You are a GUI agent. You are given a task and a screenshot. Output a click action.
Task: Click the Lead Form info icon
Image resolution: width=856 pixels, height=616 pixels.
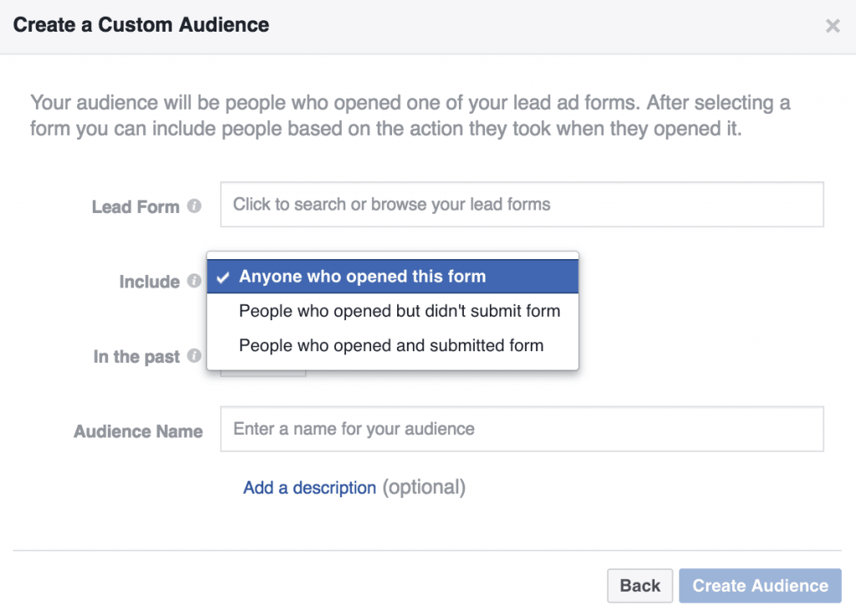194,206
